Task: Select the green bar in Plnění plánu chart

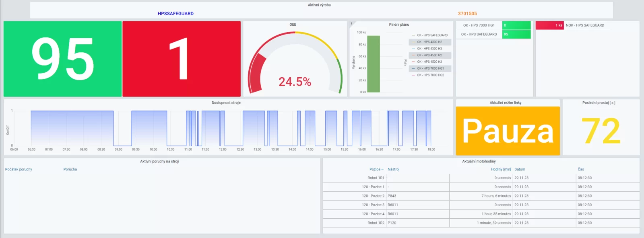Action: pos(374,64)
